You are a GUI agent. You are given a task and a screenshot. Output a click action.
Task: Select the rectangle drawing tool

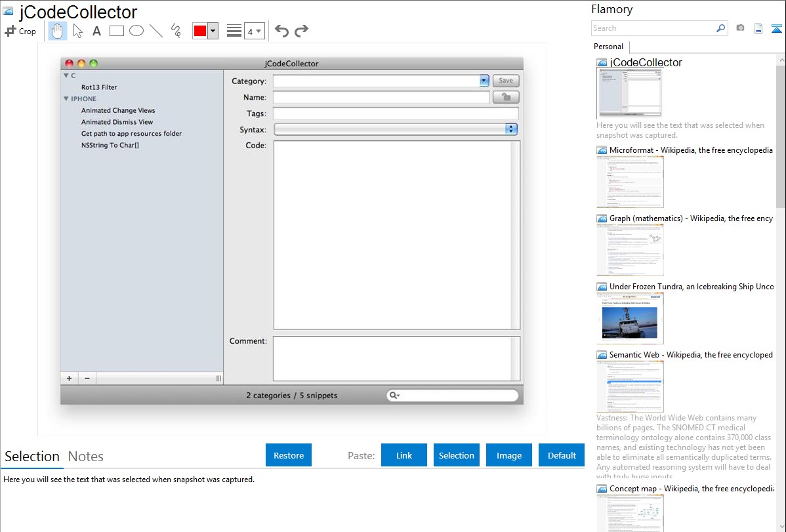click(116, 31)
